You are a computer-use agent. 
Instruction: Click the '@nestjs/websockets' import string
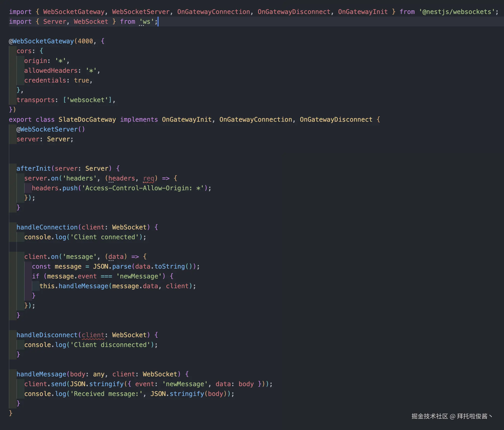point(457,12)
